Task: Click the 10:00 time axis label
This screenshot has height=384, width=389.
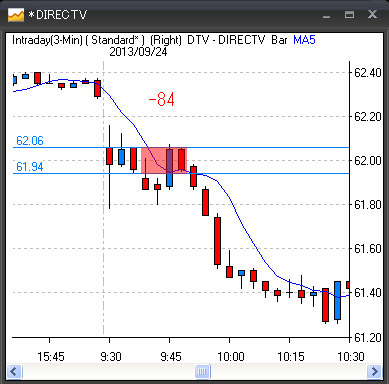Action: pyautogui.click(x=231, y=357)
